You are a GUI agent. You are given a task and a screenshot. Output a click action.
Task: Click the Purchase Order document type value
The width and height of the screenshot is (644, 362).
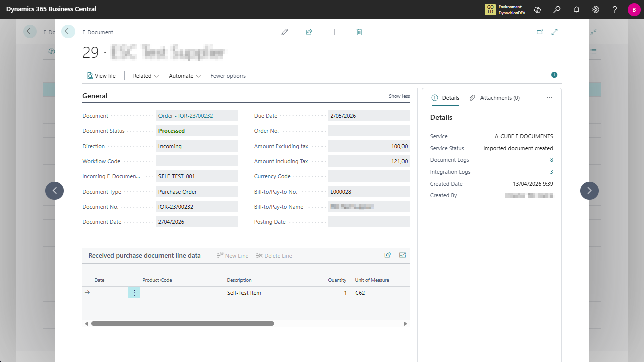(178, 192)
